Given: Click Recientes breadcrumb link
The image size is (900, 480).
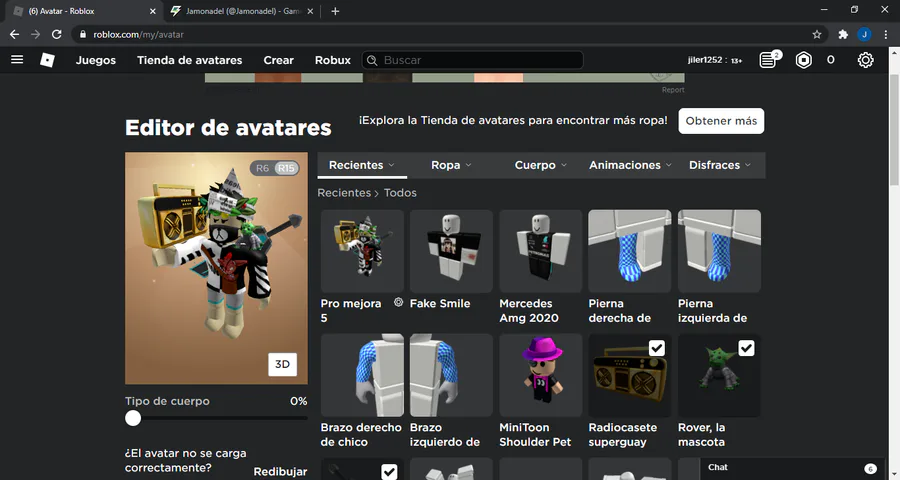Looking at the screenshot, I should click(x=344, y=193).
